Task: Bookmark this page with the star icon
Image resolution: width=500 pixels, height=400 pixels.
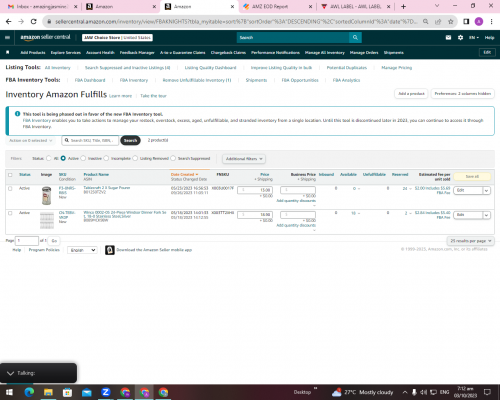Action: [x=451, y=21]
